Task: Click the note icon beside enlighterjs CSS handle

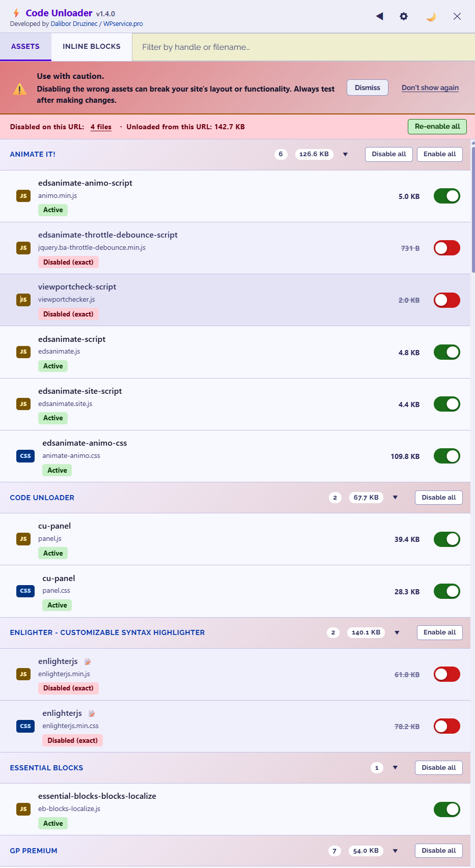Action: pos(92,713)
